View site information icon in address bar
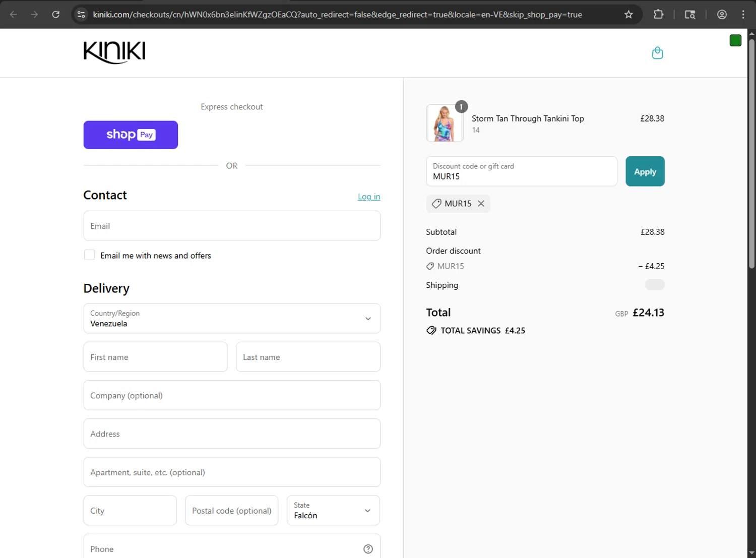Image resolution: width=756 pixels, height=558 pixels. click(81, 15)
